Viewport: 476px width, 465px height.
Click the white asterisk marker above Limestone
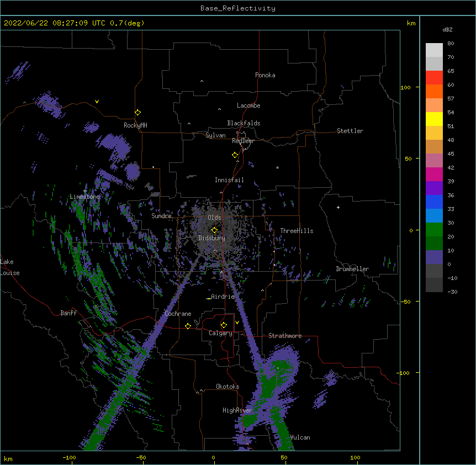tap(85, 191)
